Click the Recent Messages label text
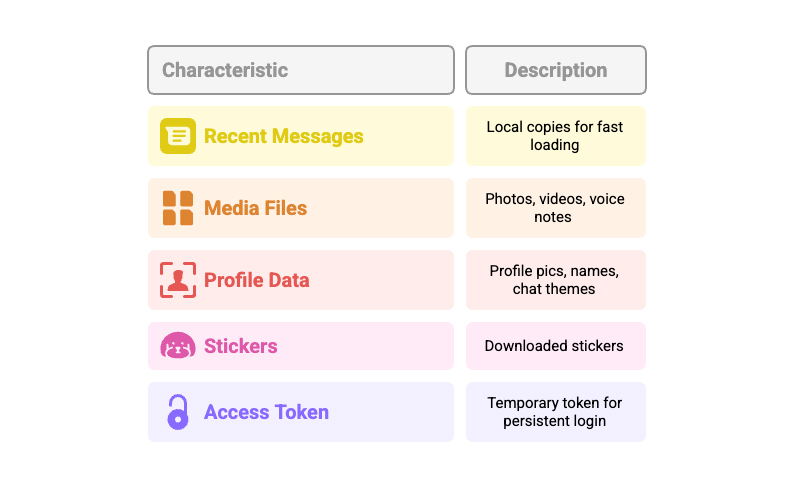The image size is (797, 490). click(x=283, y=136)
